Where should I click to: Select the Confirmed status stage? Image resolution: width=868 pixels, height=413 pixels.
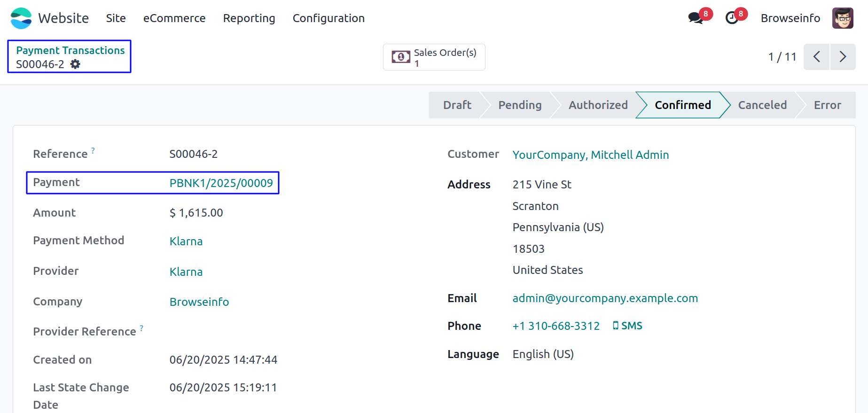pyautogui.click(x=683, y=105)
